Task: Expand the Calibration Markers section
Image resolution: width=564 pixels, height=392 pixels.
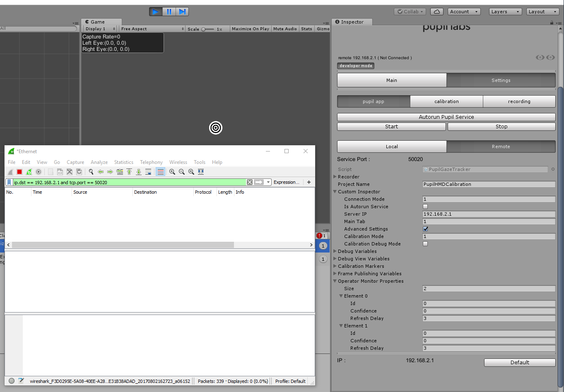Action: coord(335,266)
